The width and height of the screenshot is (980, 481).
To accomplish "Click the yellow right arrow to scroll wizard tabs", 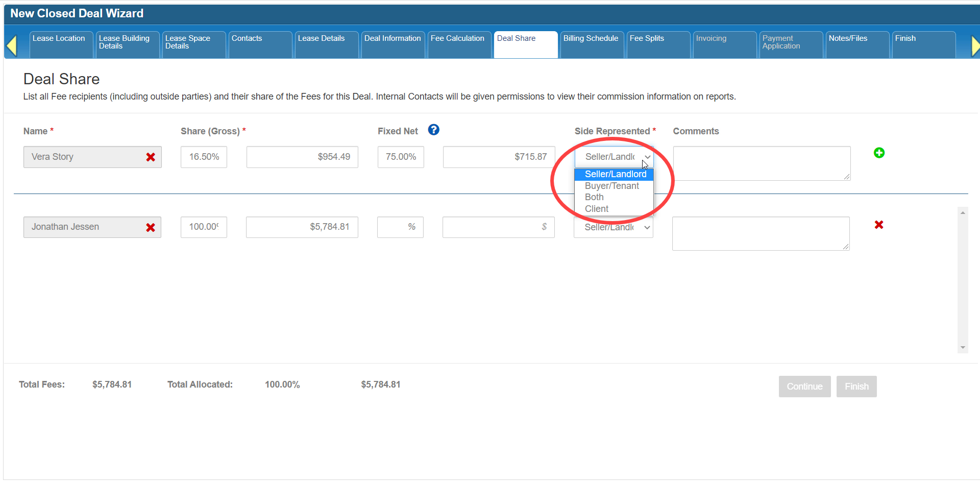I will point(974,46).
